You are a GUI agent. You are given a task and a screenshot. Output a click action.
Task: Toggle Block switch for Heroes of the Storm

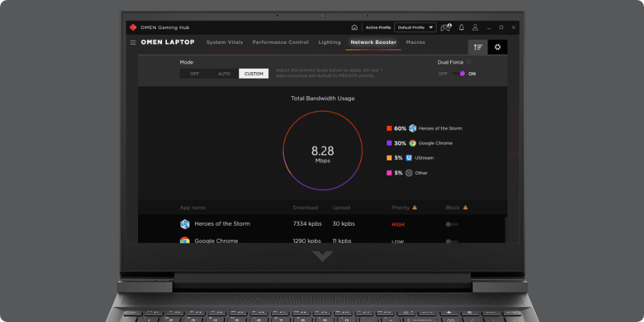(452, 224)
